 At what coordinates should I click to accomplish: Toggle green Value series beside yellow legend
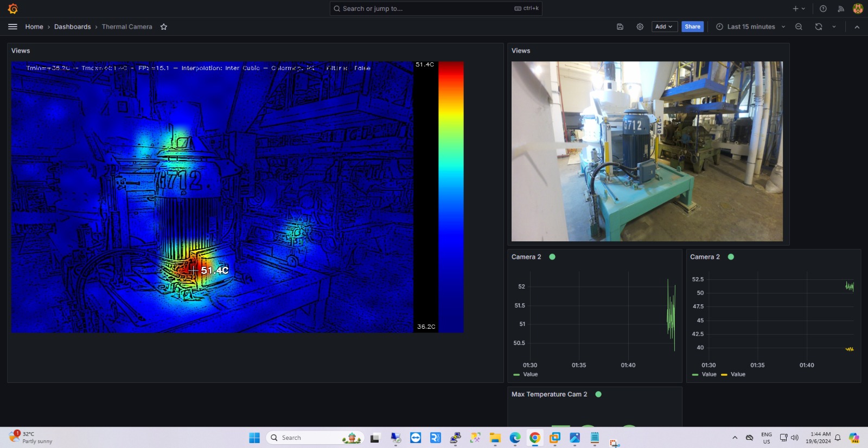tap(709, 374)
